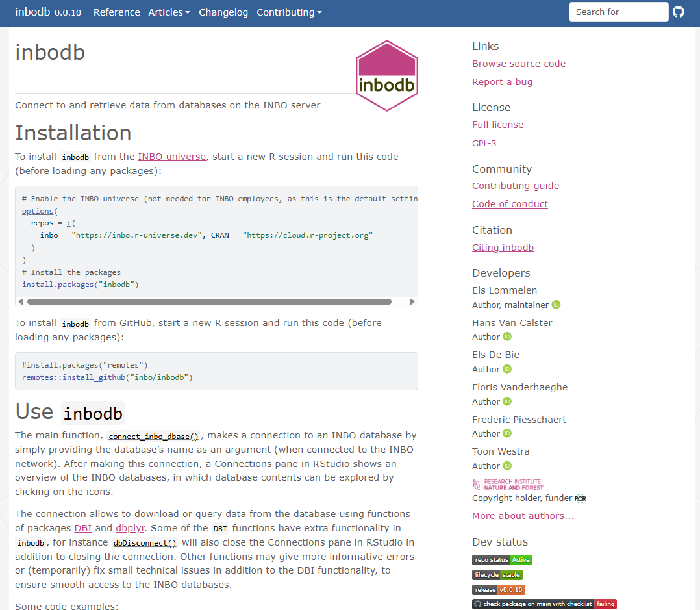The width and height of the screenshot is (700, 610).
Task: Open the connect_inbo_dbase() function link
Action: [153, 437]
